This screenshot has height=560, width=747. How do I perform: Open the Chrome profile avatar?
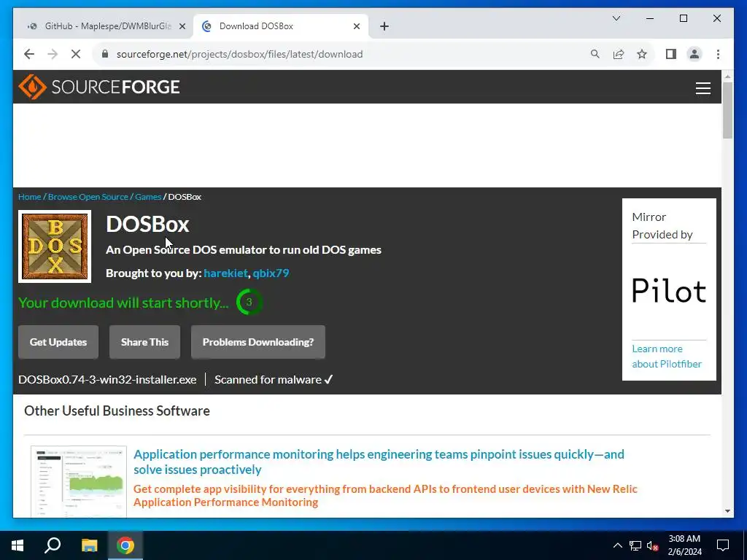pyautogui.click(x=694, y=54)
